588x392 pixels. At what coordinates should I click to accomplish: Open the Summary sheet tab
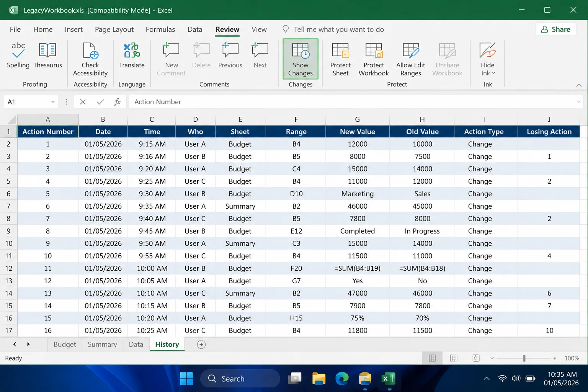tap(102, 345)
